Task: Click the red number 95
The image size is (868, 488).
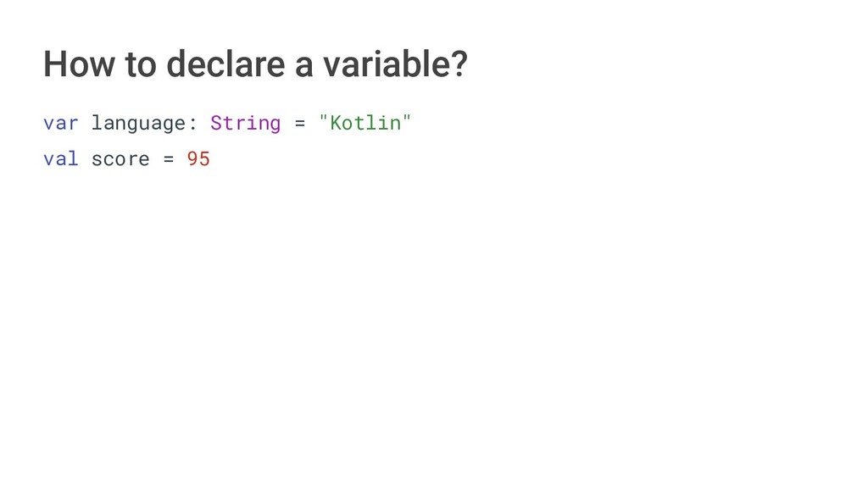Action: point(198,158)
